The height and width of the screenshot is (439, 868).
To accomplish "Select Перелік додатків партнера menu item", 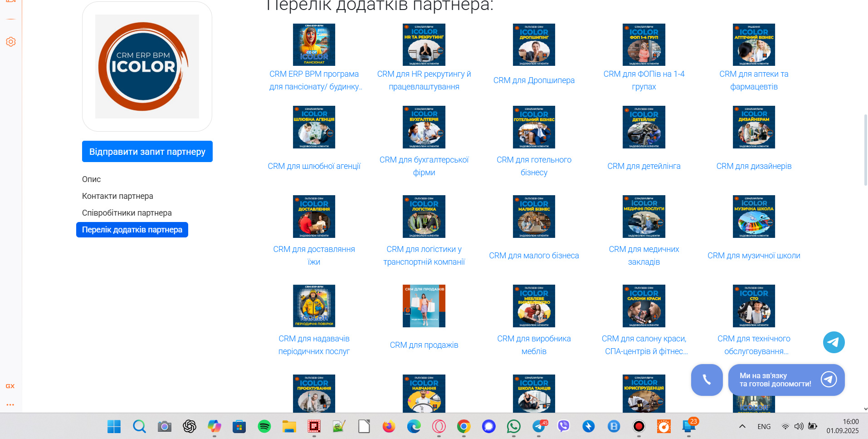I will coord(132,230).
